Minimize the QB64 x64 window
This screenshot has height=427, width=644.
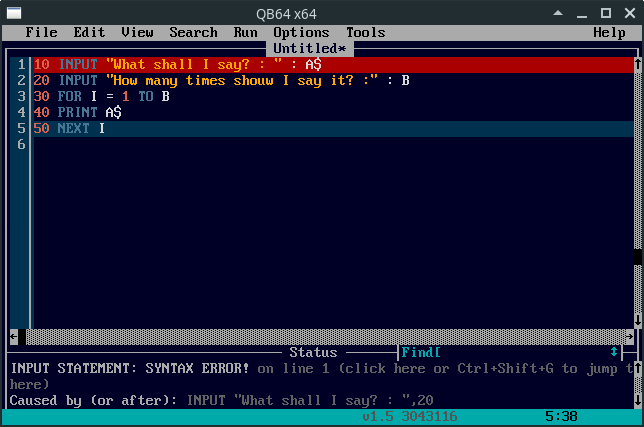tap(582, 14)
